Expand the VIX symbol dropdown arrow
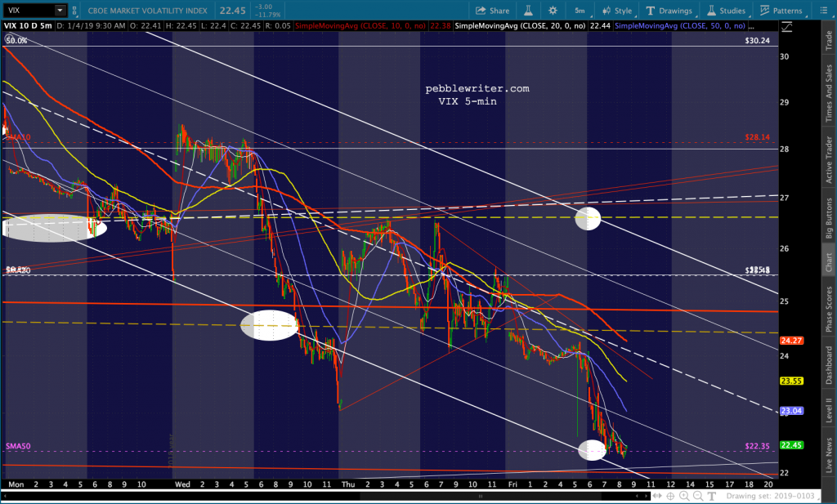837x504 pixels. click(x=60, y=10)
